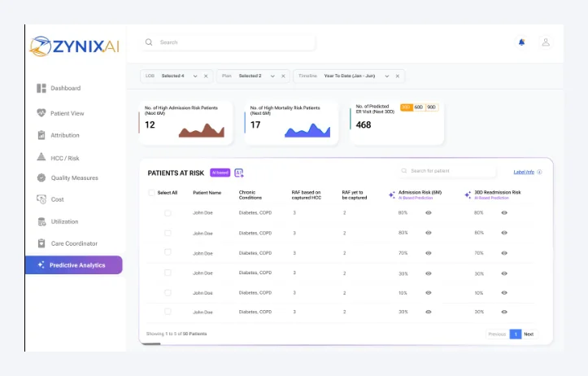This screenshot has width=588, height=376.
Task: Tick the first John Doe row checkbox
Action: [168, 212]
